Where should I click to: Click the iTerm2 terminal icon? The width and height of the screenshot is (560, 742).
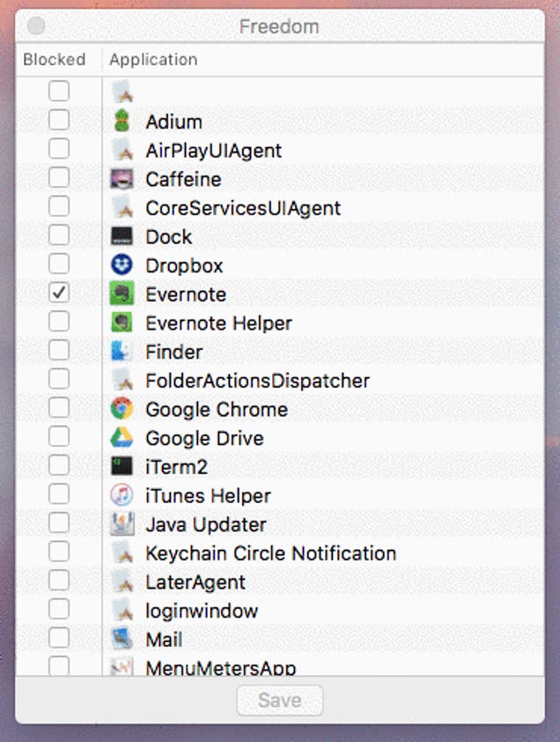122,466
